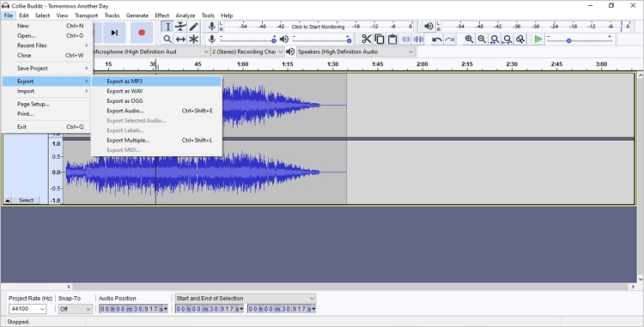
Task: Choose Export Multiple... menu entry
Action: [156, 140]
